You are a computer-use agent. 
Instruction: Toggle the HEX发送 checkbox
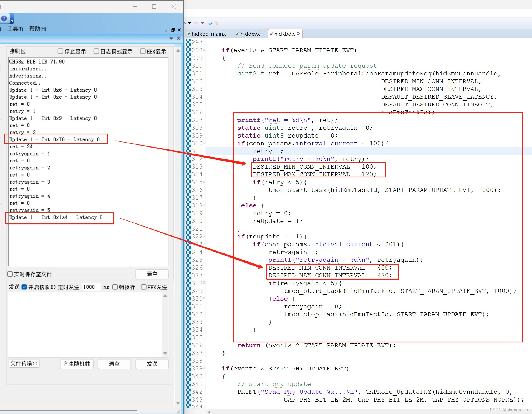click(x=143, y=287)
